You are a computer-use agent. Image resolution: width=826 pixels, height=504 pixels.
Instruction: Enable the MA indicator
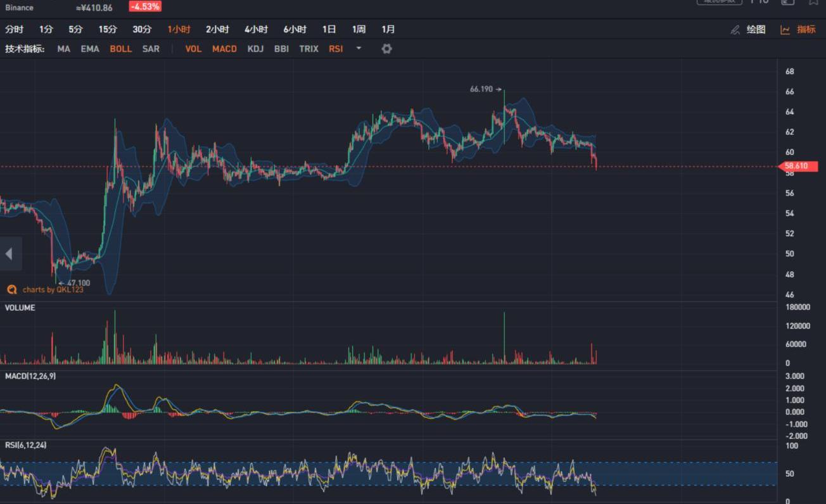63,49
